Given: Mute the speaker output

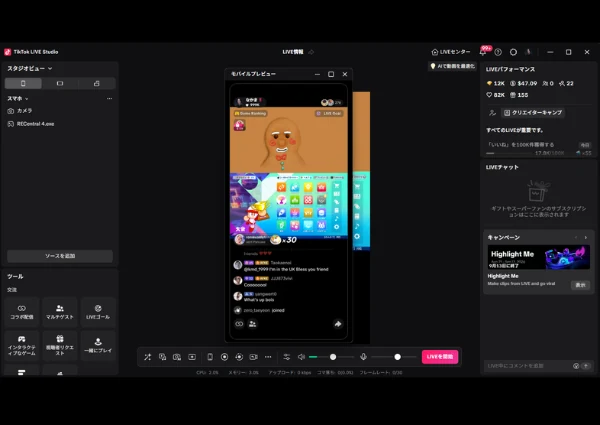Looking at the screenshot, I should (302, 357).
